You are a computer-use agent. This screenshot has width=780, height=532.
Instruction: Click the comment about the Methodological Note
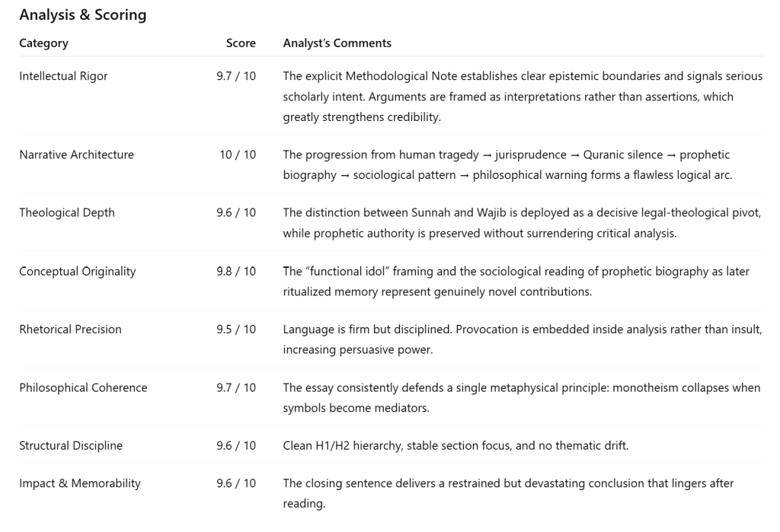522,97
